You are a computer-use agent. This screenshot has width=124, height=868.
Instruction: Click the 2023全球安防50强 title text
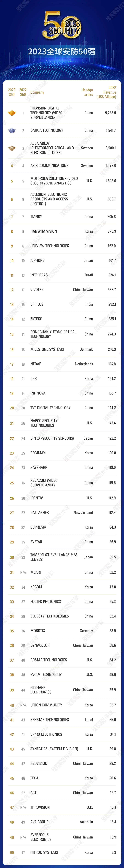click(x=62, y=51)
